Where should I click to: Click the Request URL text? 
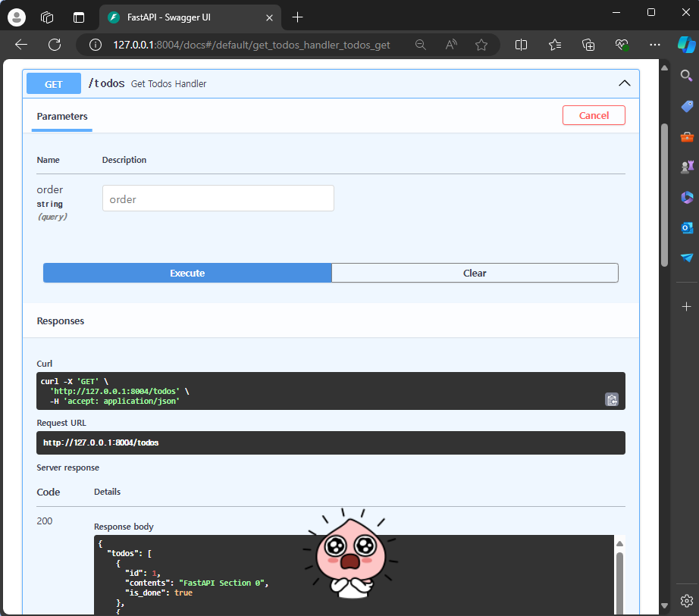click(101, 442)
